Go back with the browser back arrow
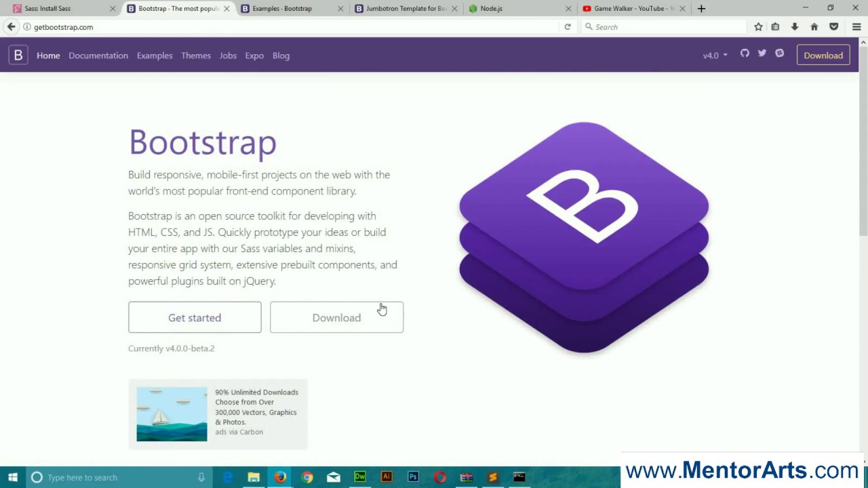 click(11, 26)
